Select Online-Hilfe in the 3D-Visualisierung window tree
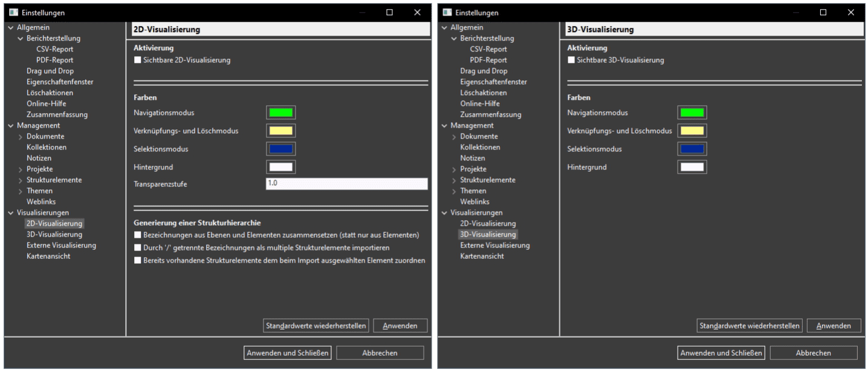 click(480, 104)
